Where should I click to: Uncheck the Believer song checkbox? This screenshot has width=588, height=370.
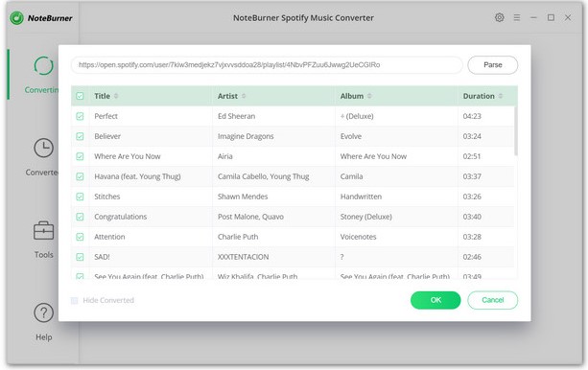pyautogui.click(x=80, y=136)
